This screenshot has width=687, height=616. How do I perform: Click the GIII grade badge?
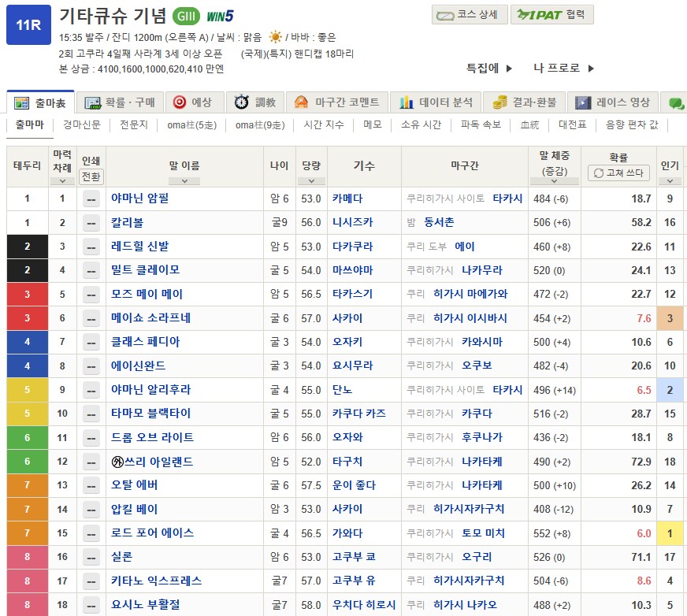(x=186, y=17)
